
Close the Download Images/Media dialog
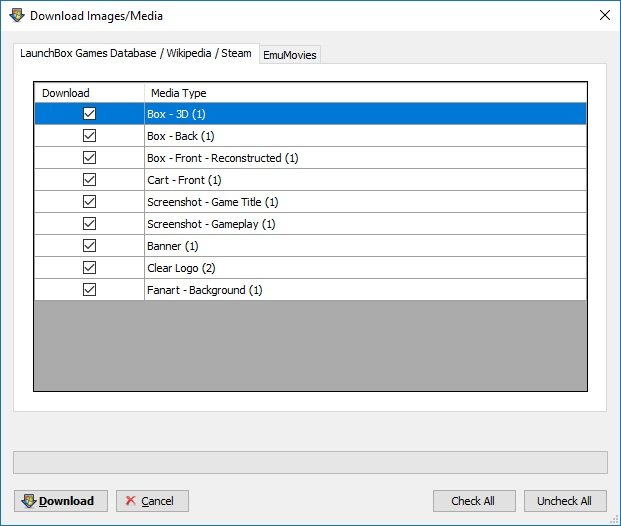(604, 15)
